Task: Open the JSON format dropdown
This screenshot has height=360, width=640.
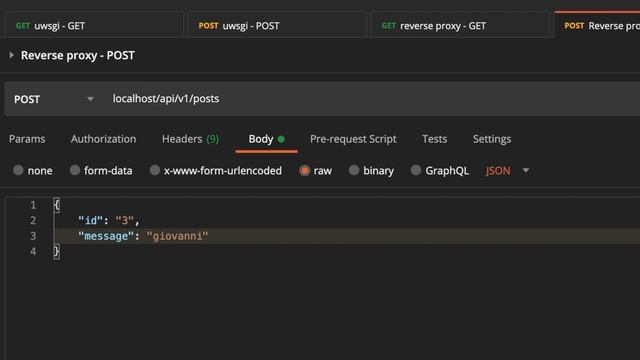Action: (507, 171)
